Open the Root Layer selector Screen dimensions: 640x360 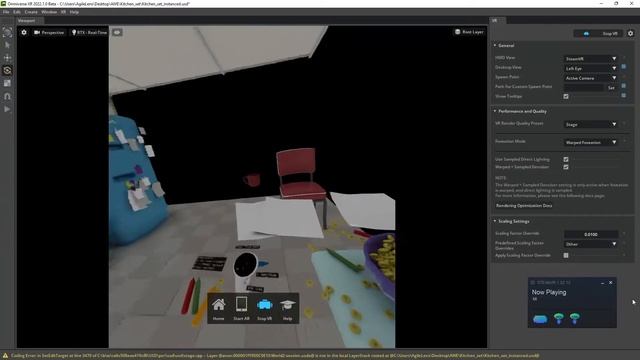point(469,32)
